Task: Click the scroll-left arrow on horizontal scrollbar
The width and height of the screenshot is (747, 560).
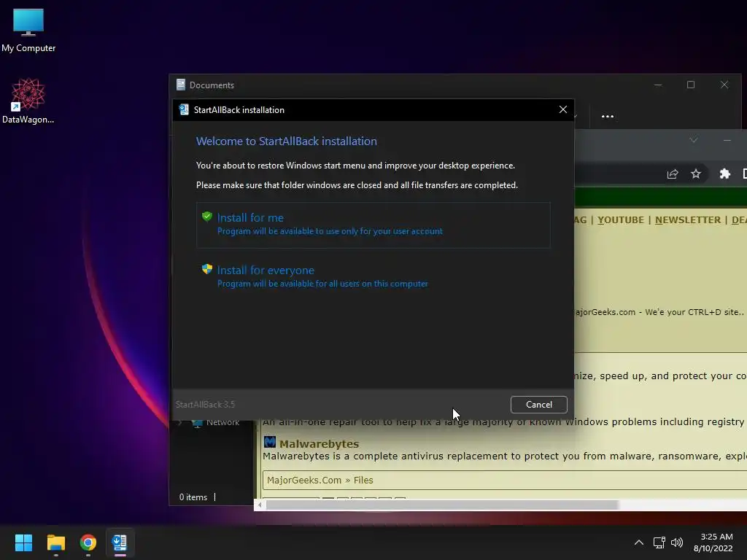Action: coord(260,505)
